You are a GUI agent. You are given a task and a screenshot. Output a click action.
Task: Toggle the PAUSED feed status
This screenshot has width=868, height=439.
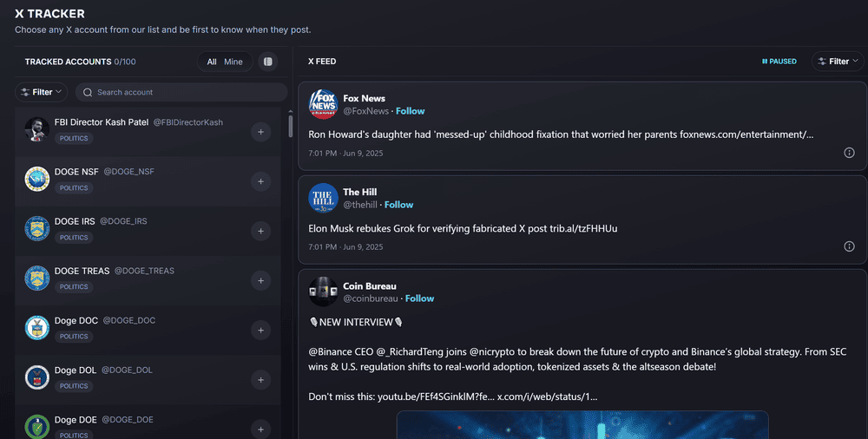779,62
